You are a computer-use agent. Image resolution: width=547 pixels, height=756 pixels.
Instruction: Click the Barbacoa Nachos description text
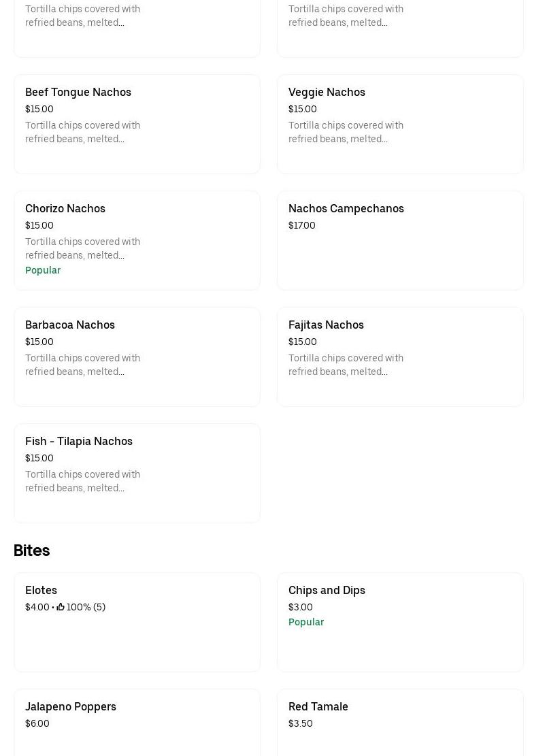click(x=82, y=365)
